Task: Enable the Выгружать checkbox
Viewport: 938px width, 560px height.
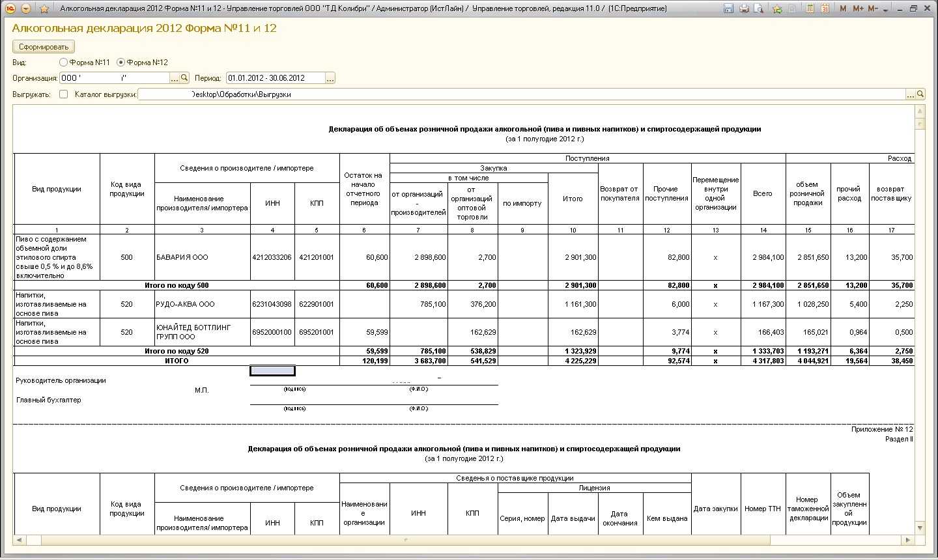Action: pyautogui.click(x=63, y=94)
